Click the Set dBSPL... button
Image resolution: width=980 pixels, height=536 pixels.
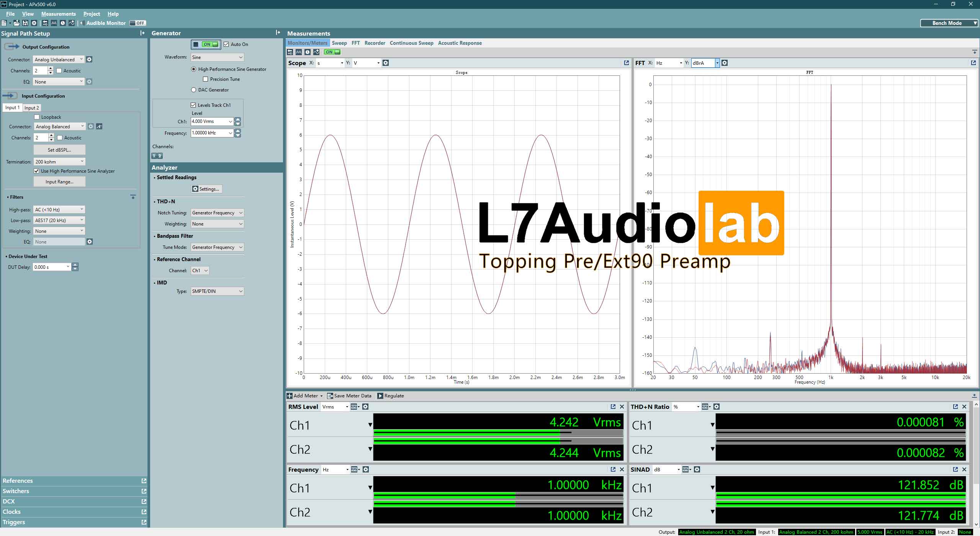59,150
